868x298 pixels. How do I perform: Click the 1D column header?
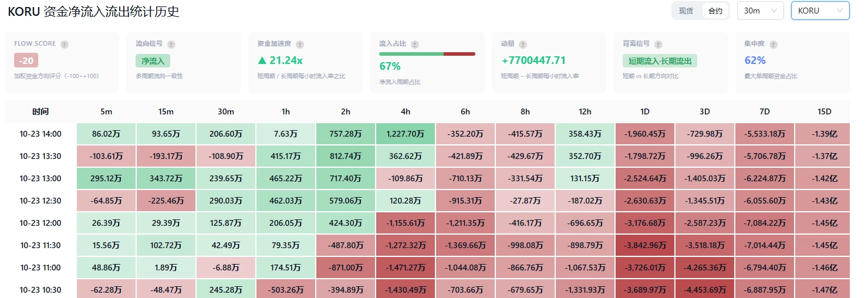coord(645,111)
